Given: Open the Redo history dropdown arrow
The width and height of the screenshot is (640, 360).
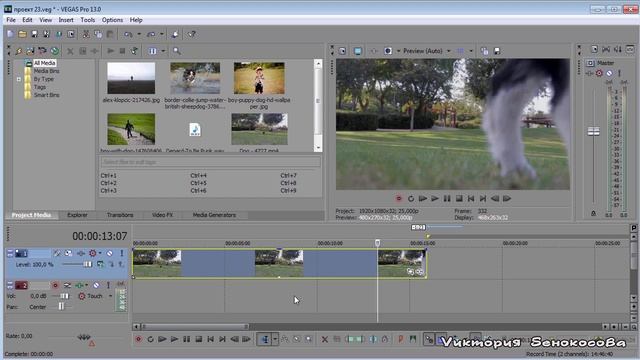Looking at the screenshot, I should pos(162,34).
